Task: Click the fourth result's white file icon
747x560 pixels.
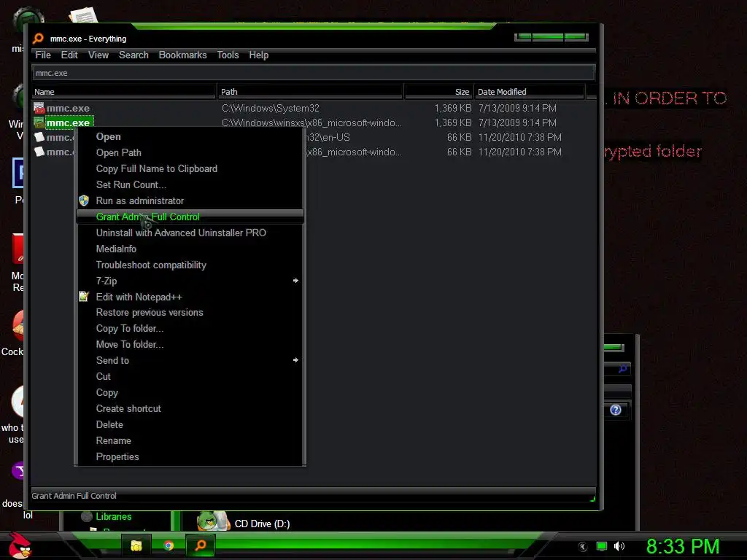Action: click(39, 152)
